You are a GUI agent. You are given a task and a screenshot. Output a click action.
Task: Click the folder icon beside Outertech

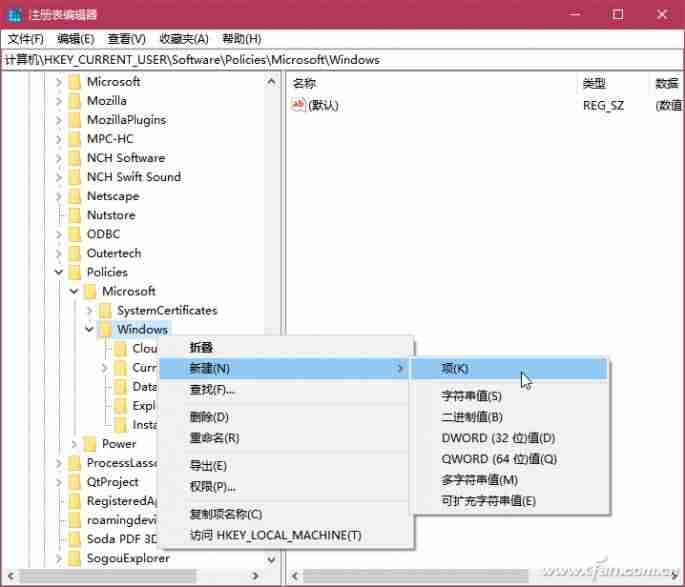point(75,253)
